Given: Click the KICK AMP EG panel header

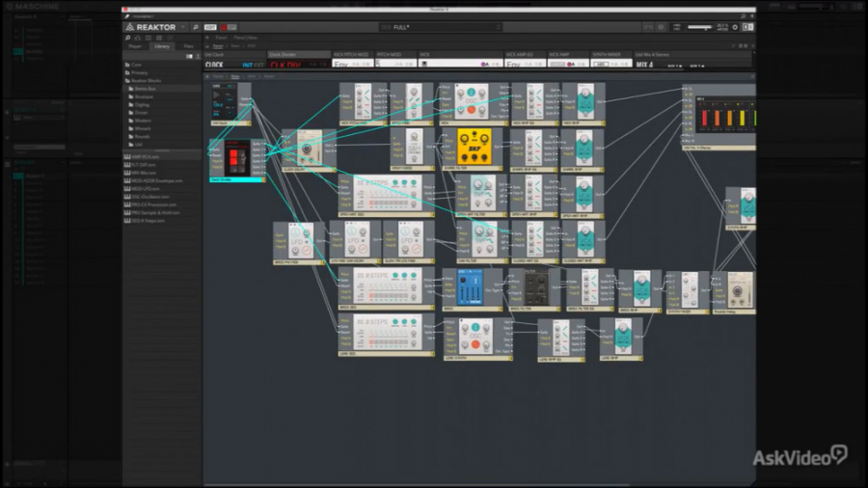Looking at the screenshot, I should point(525,55).
